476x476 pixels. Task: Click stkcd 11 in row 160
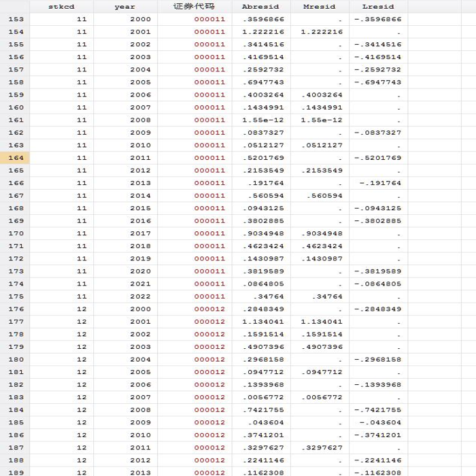pos(82,107)
